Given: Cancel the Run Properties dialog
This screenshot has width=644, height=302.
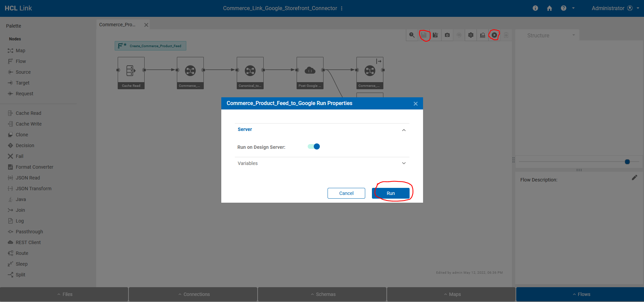Looking at the screenshot, I should point(346,193).
